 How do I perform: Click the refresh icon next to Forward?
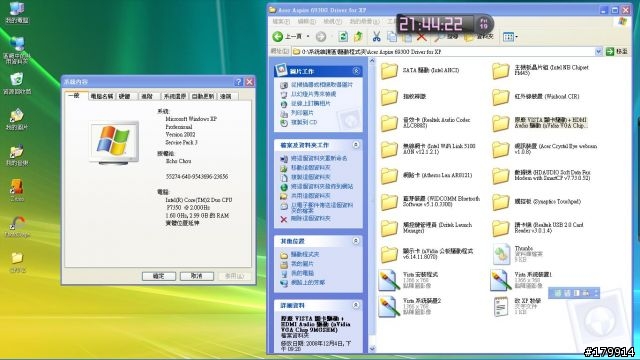coord(343,37)
